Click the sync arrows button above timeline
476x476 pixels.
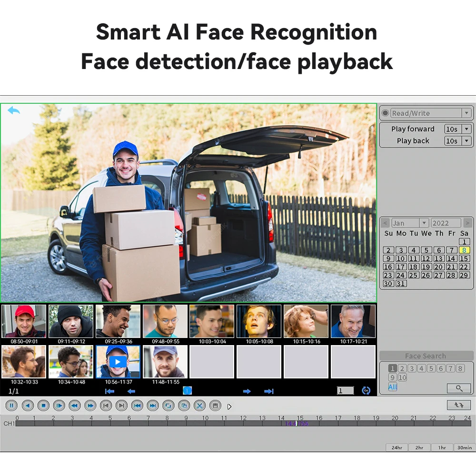[459, 405]
